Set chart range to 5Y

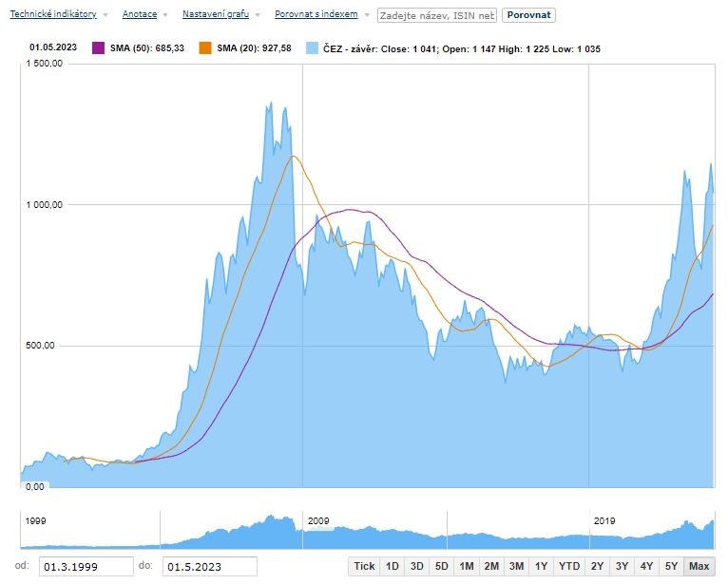[671, 566]
